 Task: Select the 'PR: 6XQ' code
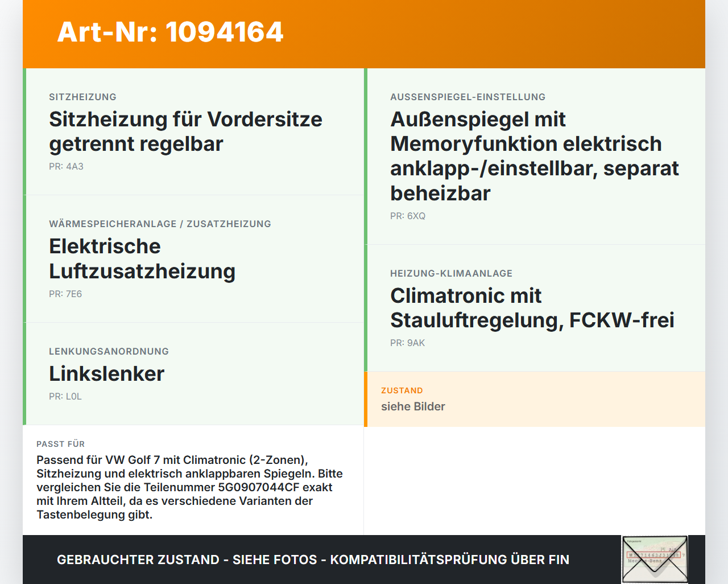pos(408,216)
